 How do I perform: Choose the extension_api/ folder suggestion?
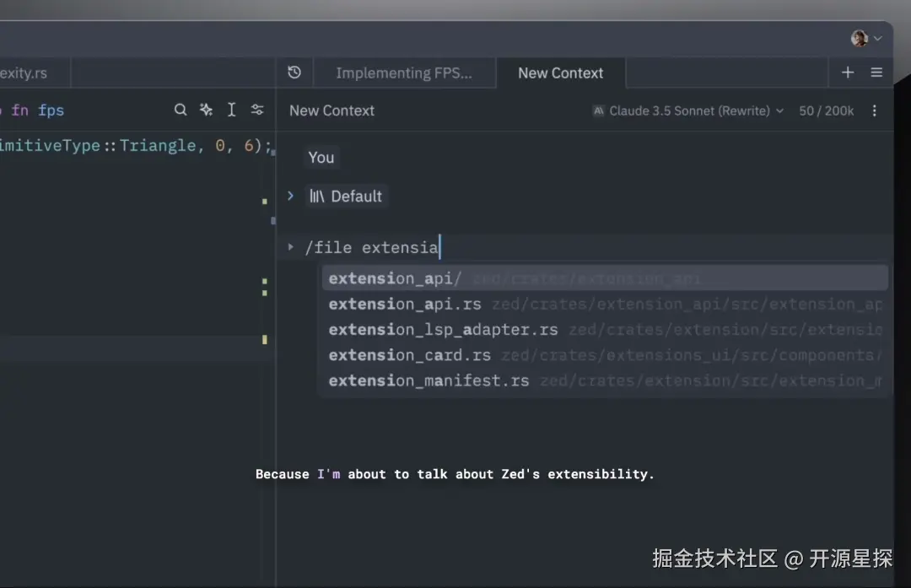tap(395, 278)
